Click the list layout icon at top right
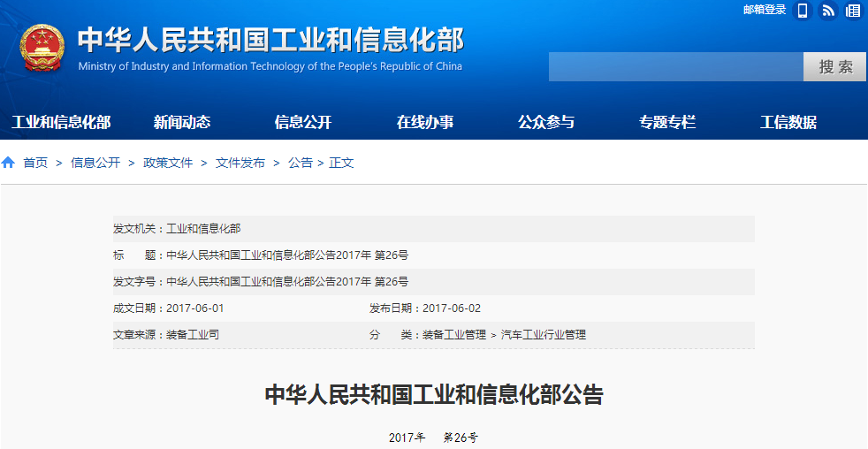The width and height of the screenshot is (868, 449). (x=853, y=11)
